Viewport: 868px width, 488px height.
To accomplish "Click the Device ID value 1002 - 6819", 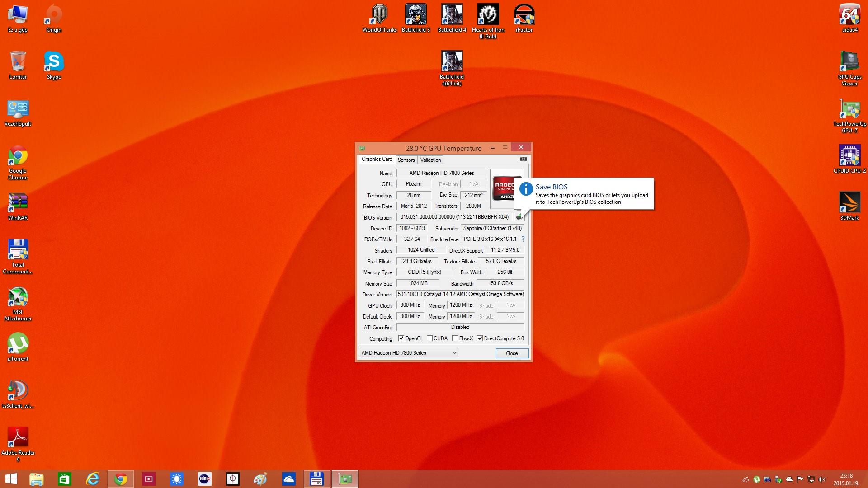I will [x=412, y=228].
